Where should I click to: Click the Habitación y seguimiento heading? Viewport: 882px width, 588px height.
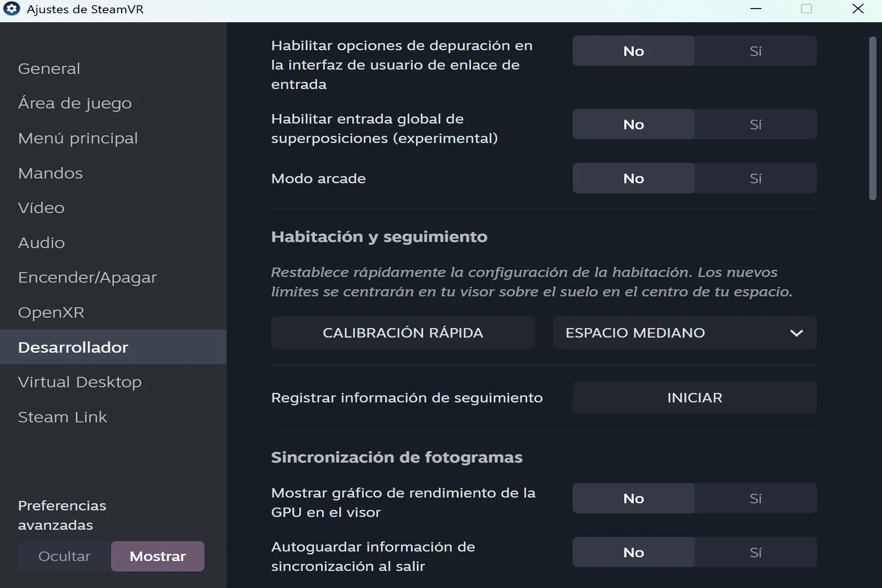coord(379,237)
